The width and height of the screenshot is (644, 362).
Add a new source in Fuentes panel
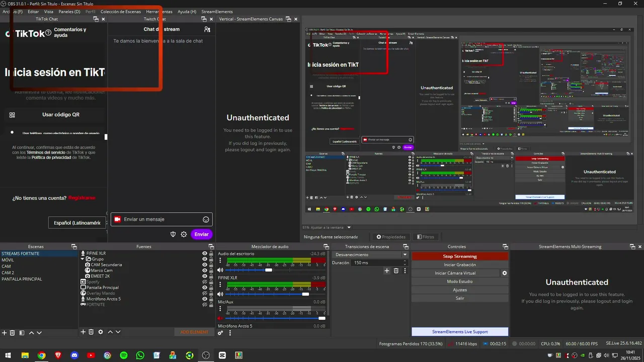click(x=83, y=332)
